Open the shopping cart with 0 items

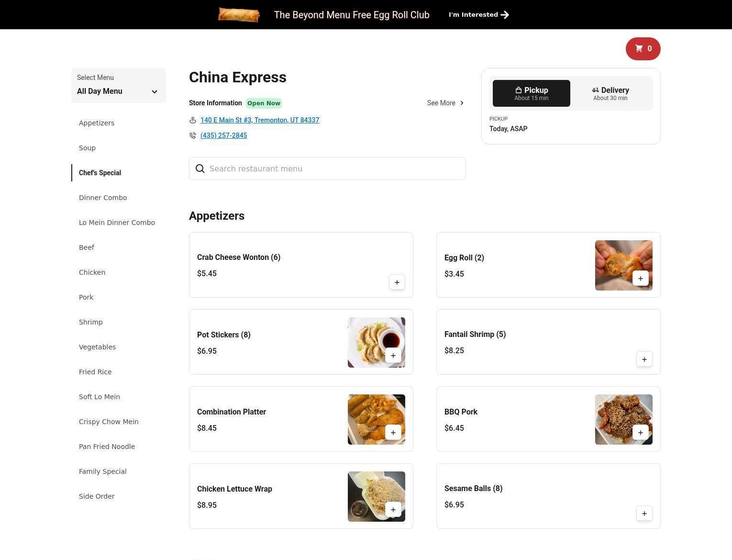643,48
